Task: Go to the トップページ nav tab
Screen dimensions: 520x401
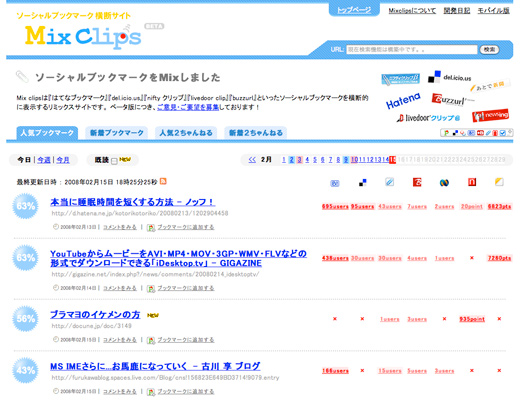Action: pyautogui.click(x=354, y=10)
